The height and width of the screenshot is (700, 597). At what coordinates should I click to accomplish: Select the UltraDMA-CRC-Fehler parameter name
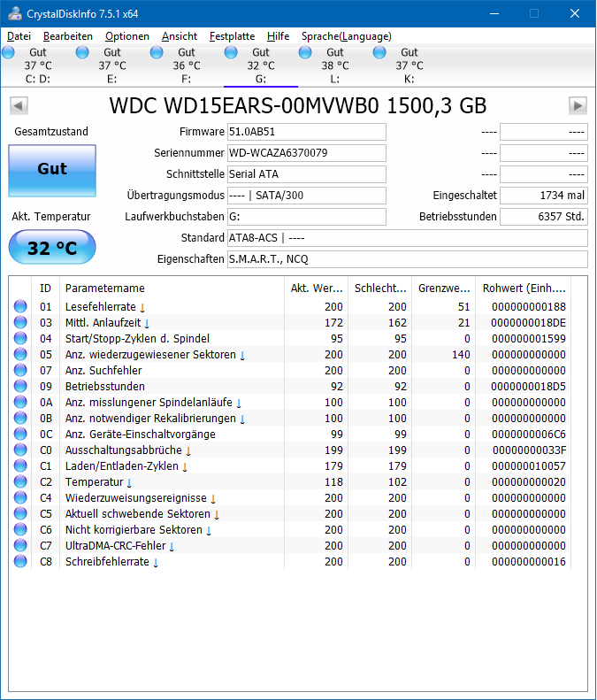(116, 545)
